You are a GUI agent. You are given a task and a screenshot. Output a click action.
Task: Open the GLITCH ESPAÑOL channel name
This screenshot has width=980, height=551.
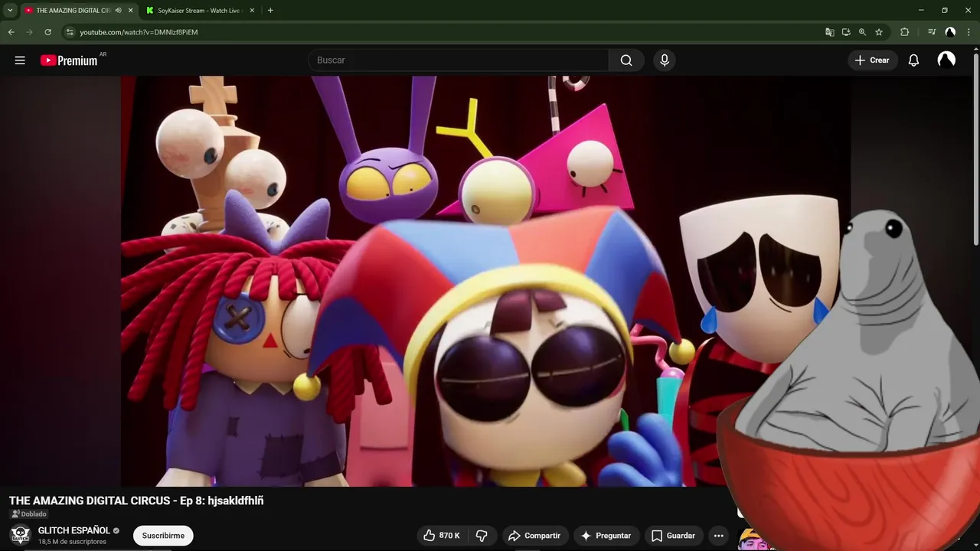pos(74,530)
